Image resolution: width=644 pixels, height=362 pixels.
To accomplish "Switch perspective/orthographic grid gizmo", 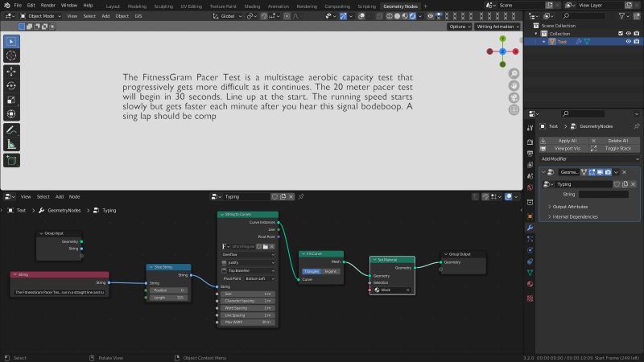I will 514,109.
